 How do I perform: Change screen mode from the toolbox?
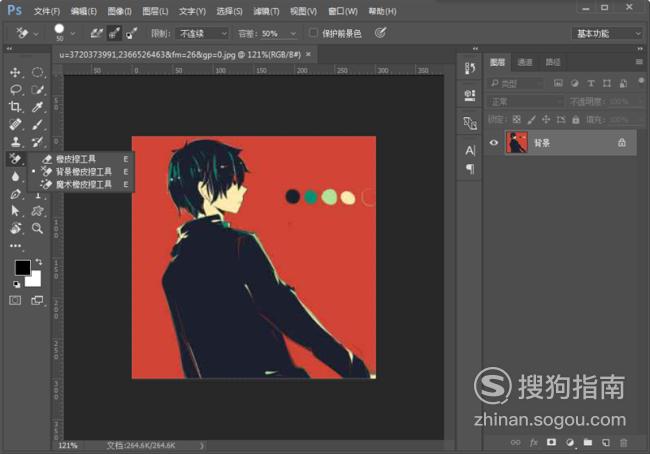37,300
